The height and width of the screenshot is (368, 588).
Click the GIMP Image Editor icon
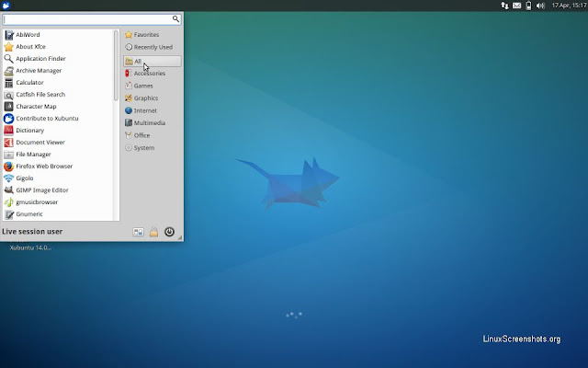click(x=8, y=190)
